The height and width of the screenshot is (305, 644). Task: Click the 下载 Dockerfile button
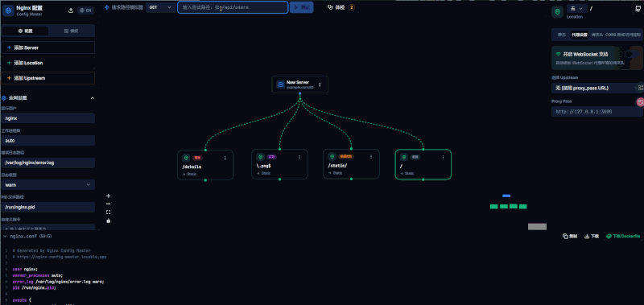tap(623, 237)
